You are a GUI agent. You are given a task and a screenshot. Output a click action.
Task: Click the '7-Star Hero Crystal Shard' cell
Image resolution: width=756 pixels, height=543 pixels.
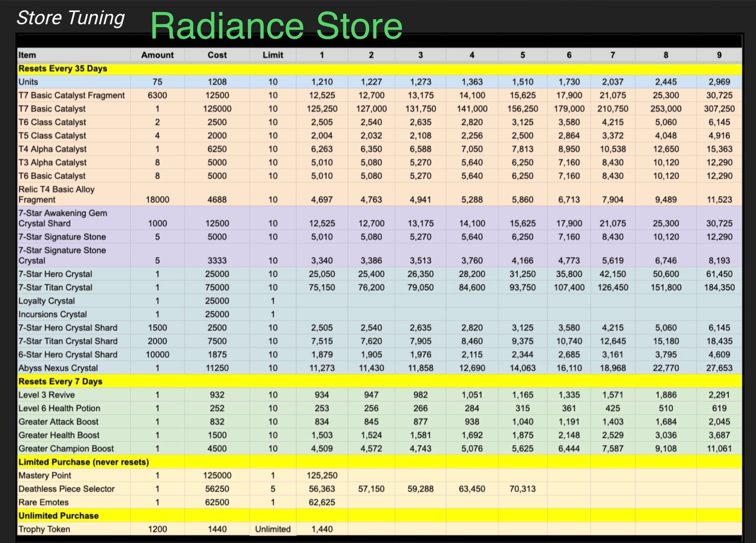coord(74,328)
